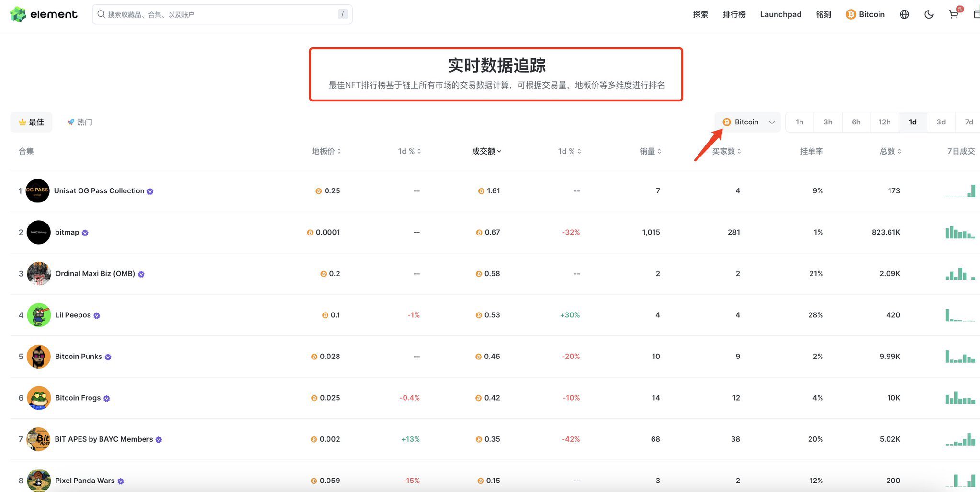Screen dimensions: 980x492
Task: Open Ordinal Maxi Biz (OMB) link
Action: click(x=95, y=273)
